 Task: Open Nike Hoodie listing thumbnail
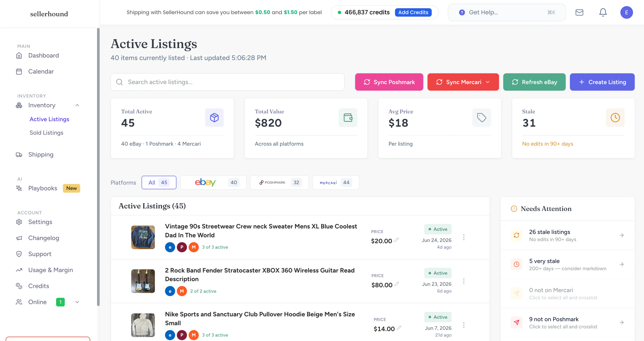coord(143,325)
